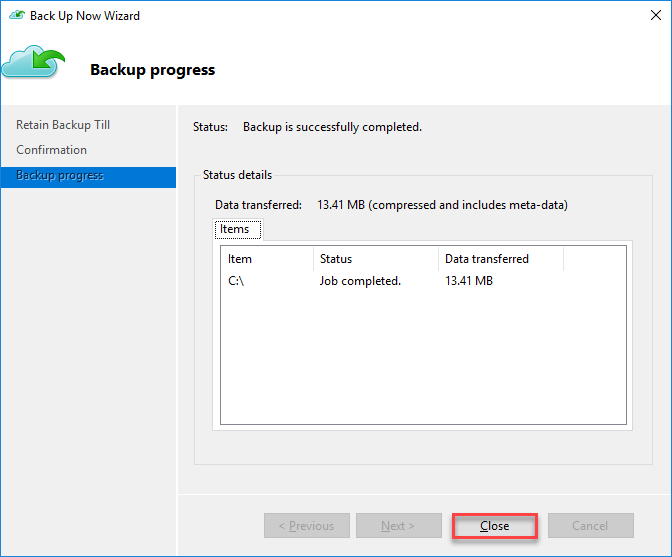This screenshot has width=672, height=557.
Task: Select Confirmation step in sidebar
Action: pos(51,150)
